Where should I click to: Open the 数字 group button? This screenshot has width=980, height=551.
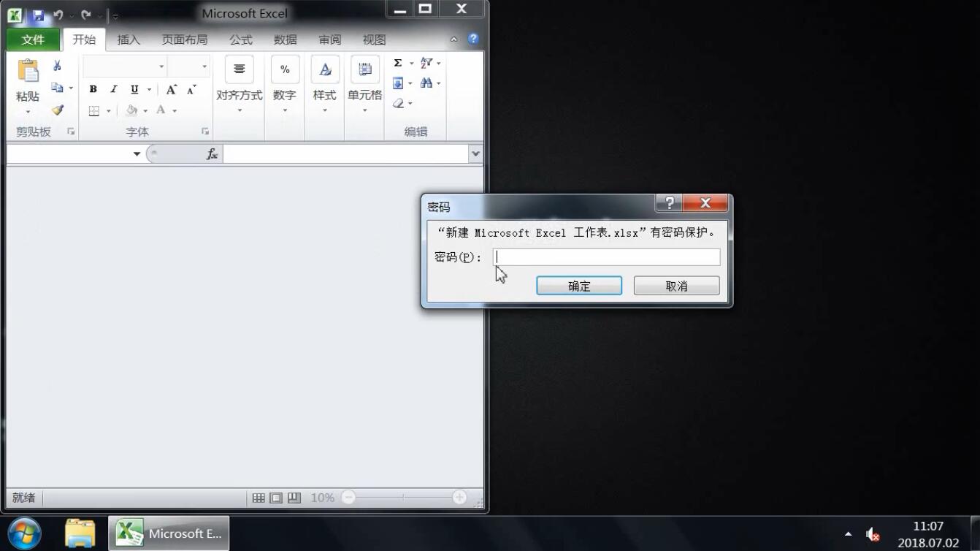click(x=285, y=85)
